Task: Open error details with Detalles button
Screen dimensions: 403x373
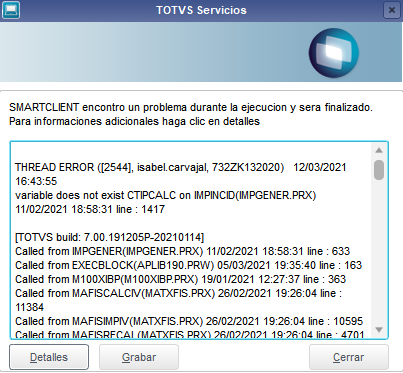Action: coord(49,357)
